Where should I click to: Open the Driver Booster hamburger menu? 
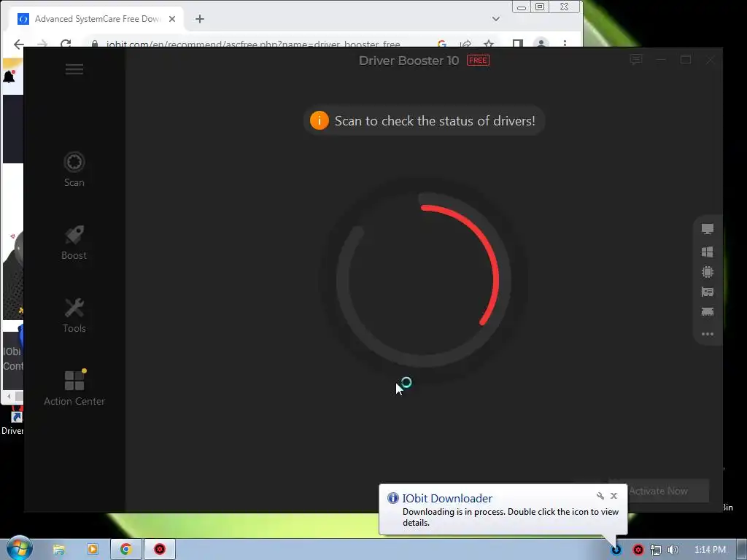coord(74,69)
